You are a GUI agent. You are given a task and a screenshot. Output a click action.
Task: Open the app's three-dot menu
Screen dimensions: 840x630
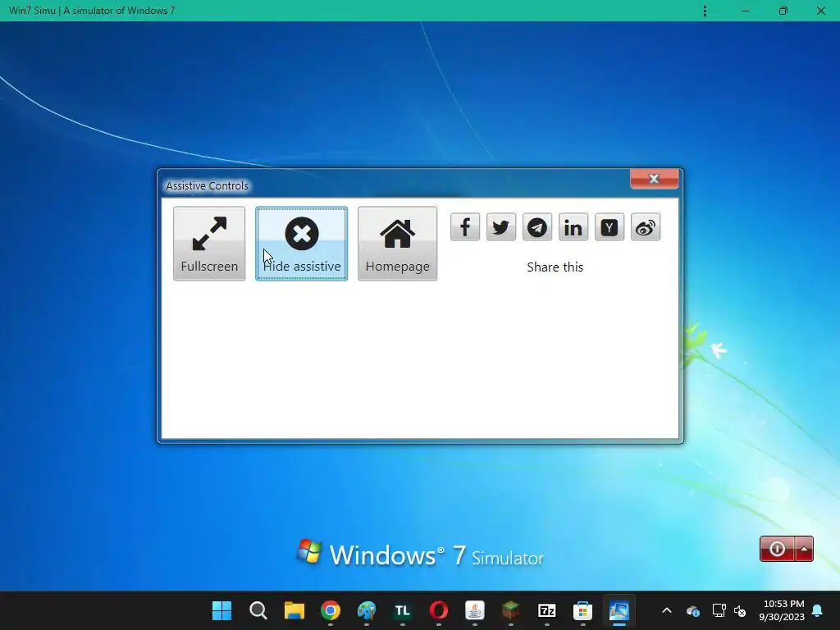[705, 11]
